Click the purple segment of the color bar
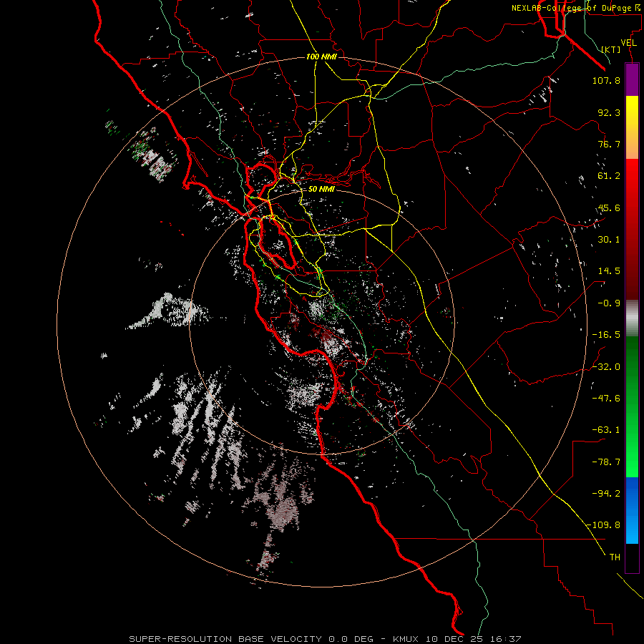Viewport: 644px width, 644px height. point(632,80)
